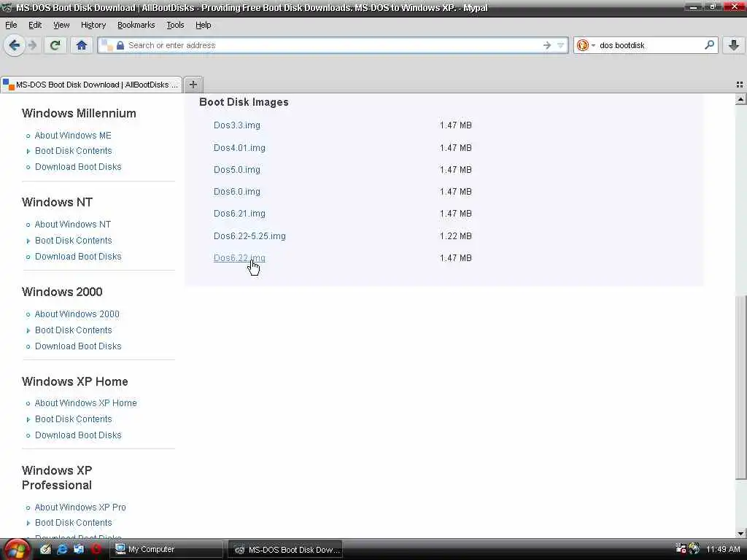Open the Windows Start orb

click(17, 550)
